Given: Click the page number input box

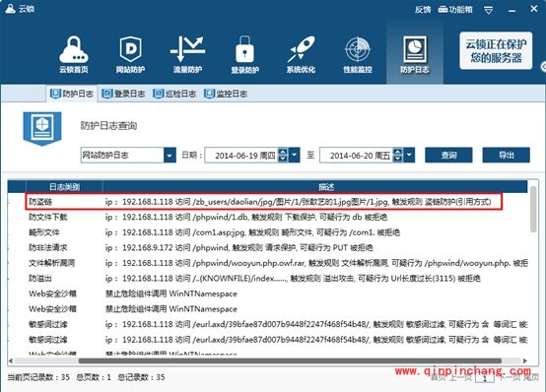Looking at the screenshot, I should (485, 378).
